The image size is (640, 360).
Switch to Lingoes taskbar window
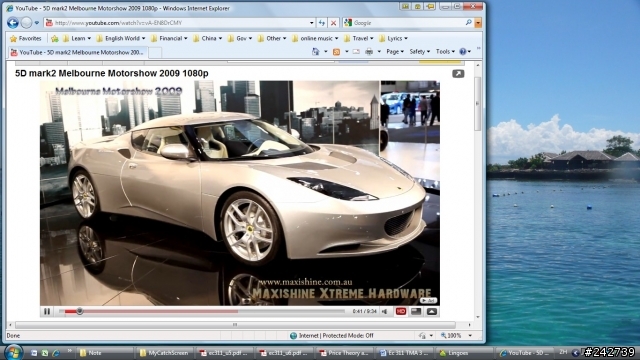click(x=465, y=353)
